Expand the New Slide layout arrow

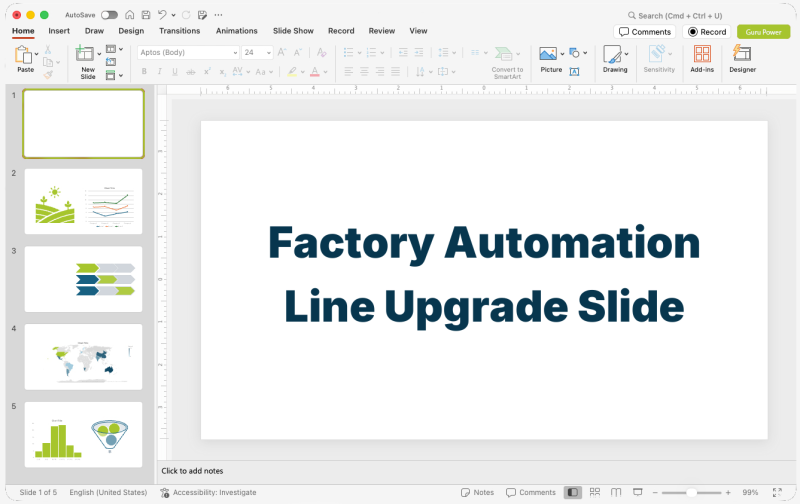(99, 54)
